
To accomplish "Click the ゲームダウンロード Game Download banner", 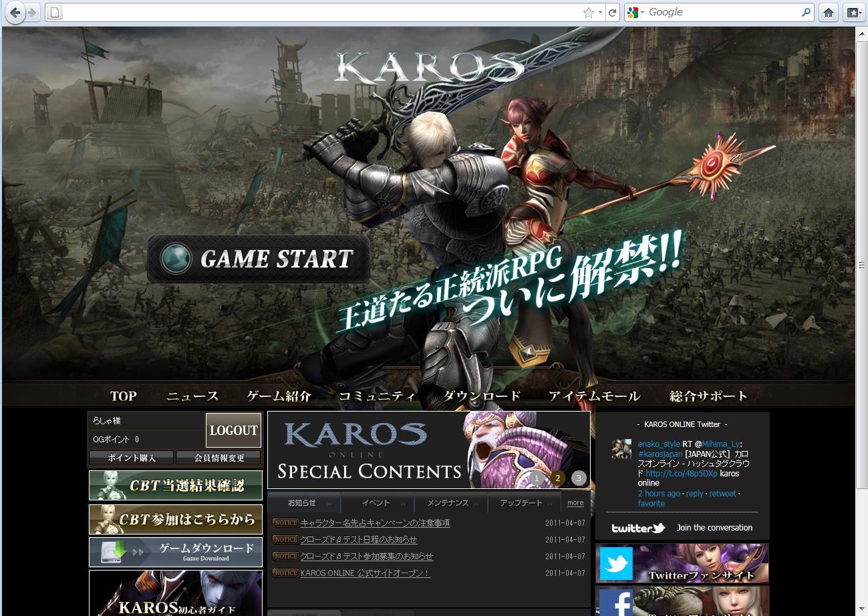I will [176, 552].
